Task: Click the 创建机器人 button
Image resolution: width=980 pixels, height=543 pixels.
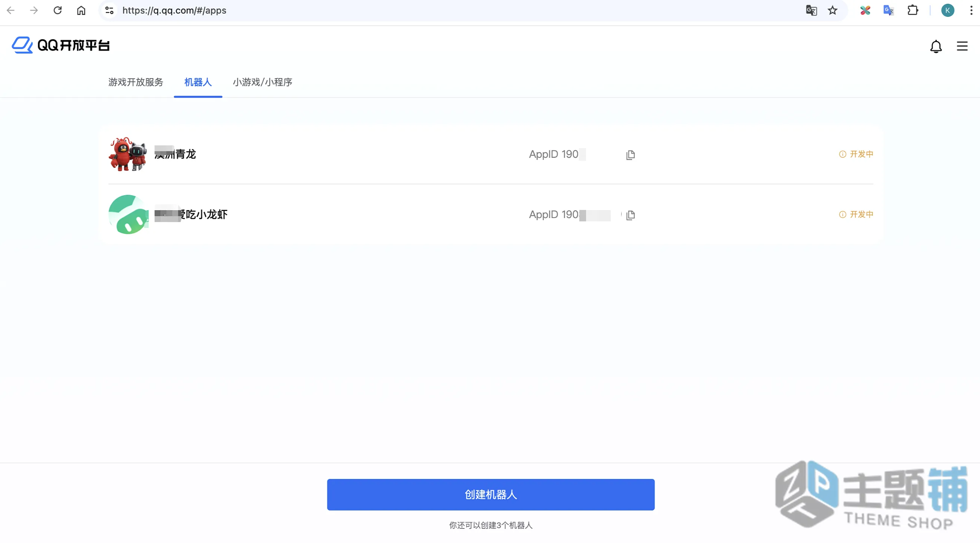Action: click(x=491, y=495)
